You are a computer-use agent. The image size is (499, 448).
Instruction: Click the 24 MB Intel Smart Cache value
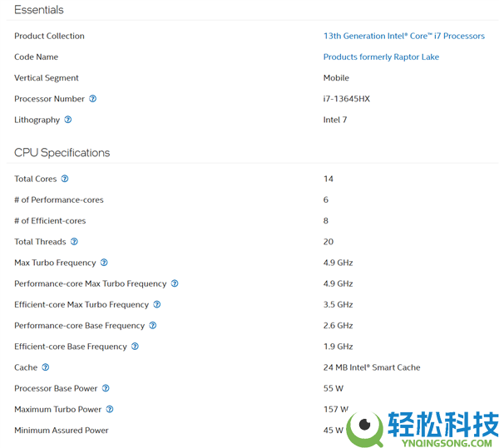(372, 367)
